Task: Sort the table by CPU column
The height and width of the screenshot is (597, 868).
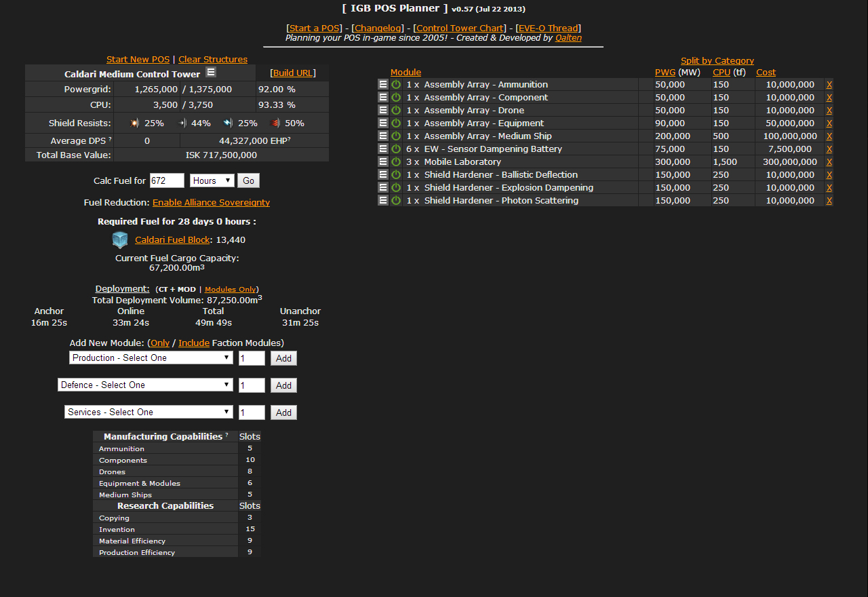Action: pos(722,73)
